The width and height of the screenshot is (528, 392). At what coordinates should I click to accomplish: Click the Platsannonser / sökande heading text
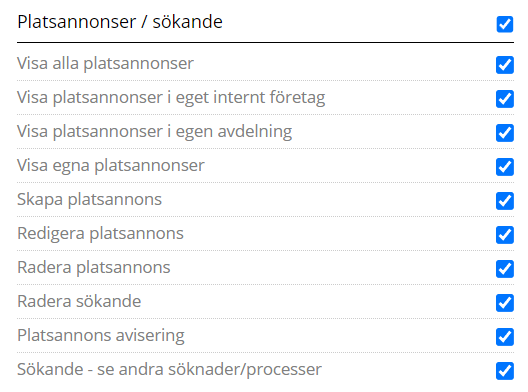click(x=120, y=22)
